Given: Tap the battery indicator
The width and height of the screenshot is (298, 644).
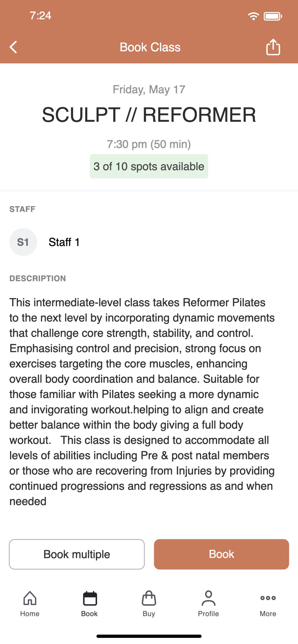Looking at the screenshot, I should pyautogui.click(x=273, y=15).
